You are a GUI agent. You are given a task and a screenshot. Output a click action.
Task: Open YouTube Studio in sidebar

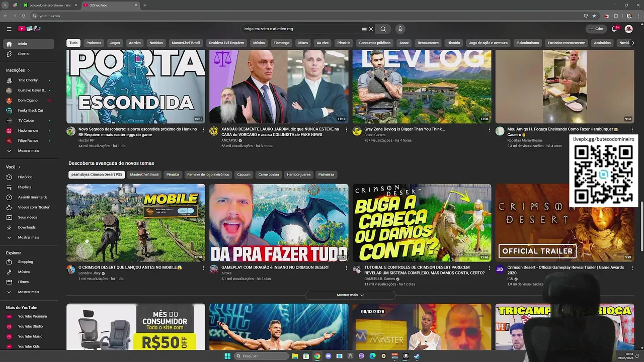[28, 326]
